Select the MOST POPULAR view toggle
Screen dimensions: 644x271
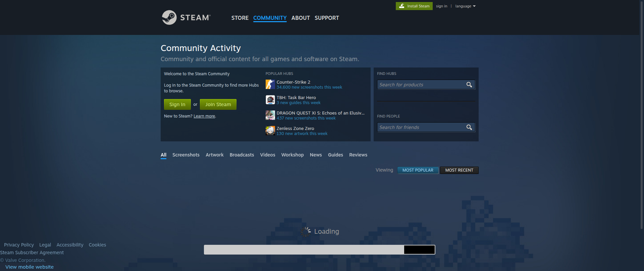click(x=418, y=170)
